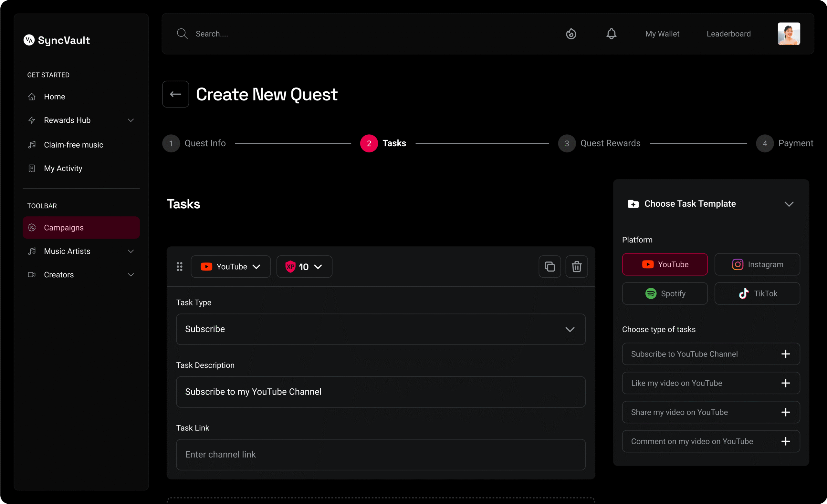Select Instagram as the platform
Viewport: 827px width, 504px height.
tap(757, 264)
